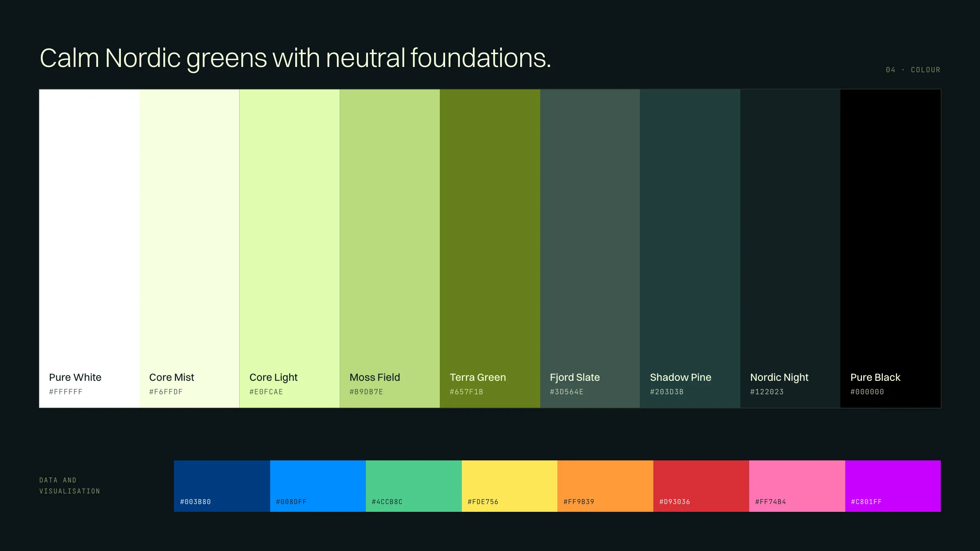
Task: Choose the Shadow Pine swatch
Action: (x=690, y=248)
